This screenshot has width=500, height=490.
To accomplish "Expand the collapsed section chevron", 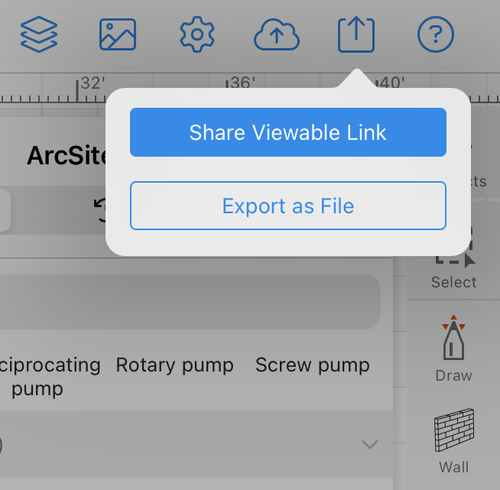I will [370, 444].
